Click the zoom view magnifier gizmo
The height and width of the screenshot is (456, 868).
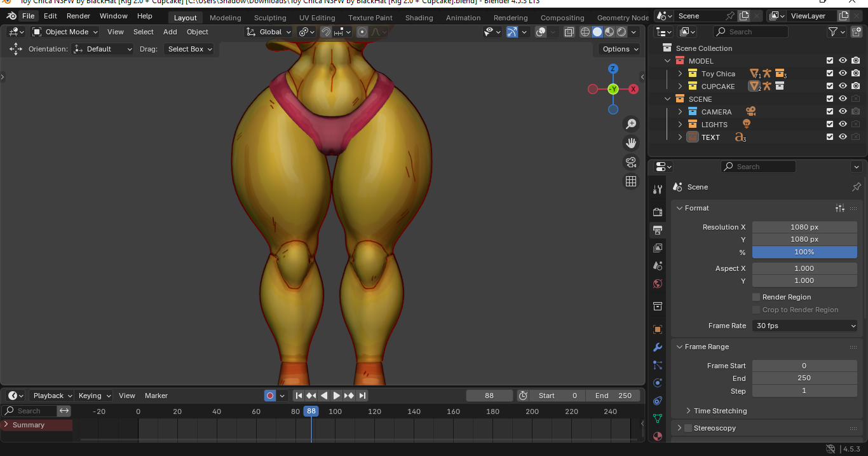(631, 124)
